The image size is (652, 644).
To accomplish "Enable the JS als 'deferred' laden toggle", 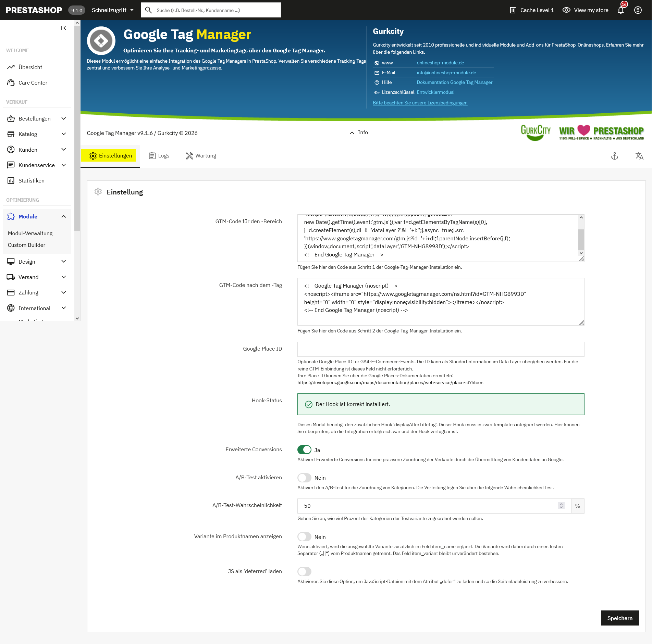I will pyautogui.click(x=304, y=571).
